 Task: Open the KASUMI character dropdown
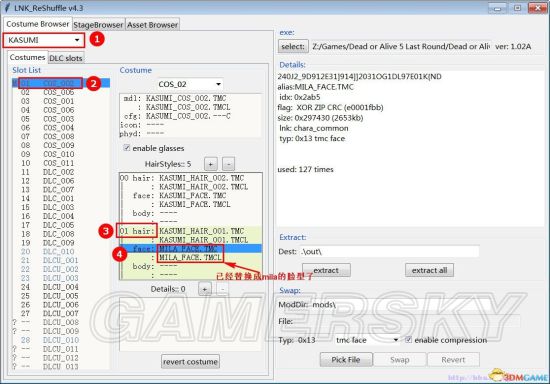tap(44, 40)
